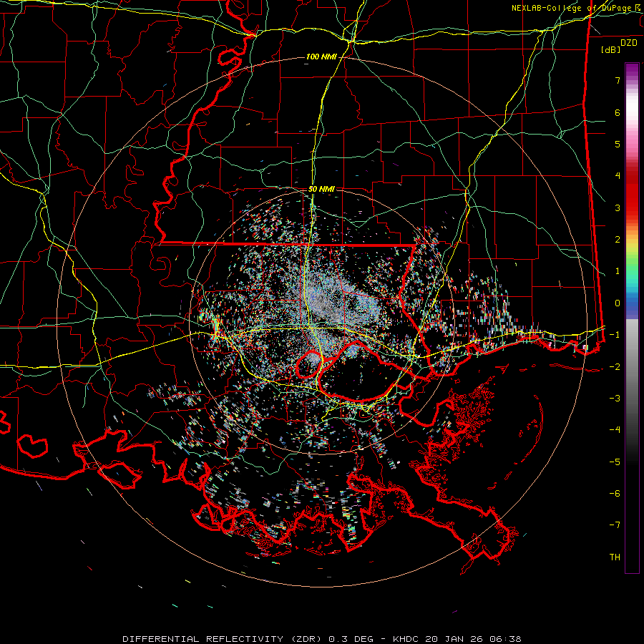This screenshot has height=644, width=644.
Task: Click the 6 dB value on scale
Action: click(618, 112)
